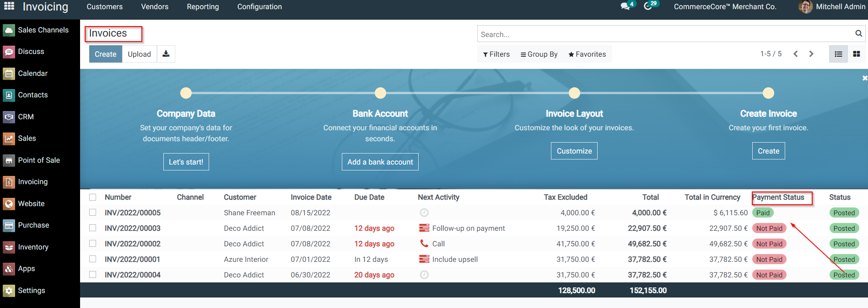Click the 1-5 / 5 pager counter
Viewport: 868px width, 308px height.
pyautogui.click(x=771, y=54)
